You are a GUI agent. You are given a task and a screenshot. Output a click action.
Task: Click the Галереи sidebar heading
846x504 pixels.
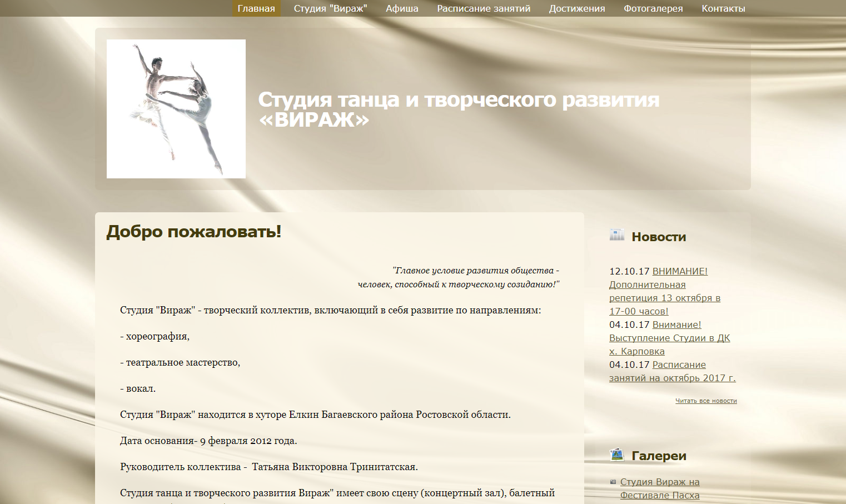[659, 456]
